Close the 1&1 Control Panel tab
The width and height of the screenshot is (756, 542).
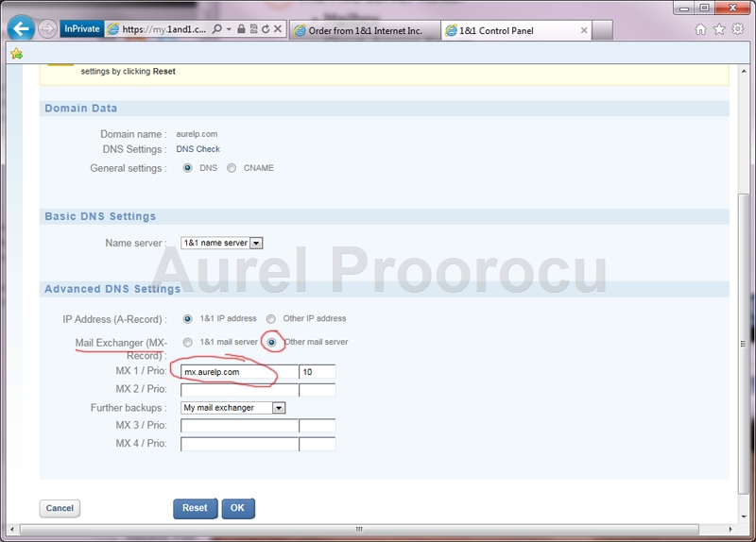[584, 30]
